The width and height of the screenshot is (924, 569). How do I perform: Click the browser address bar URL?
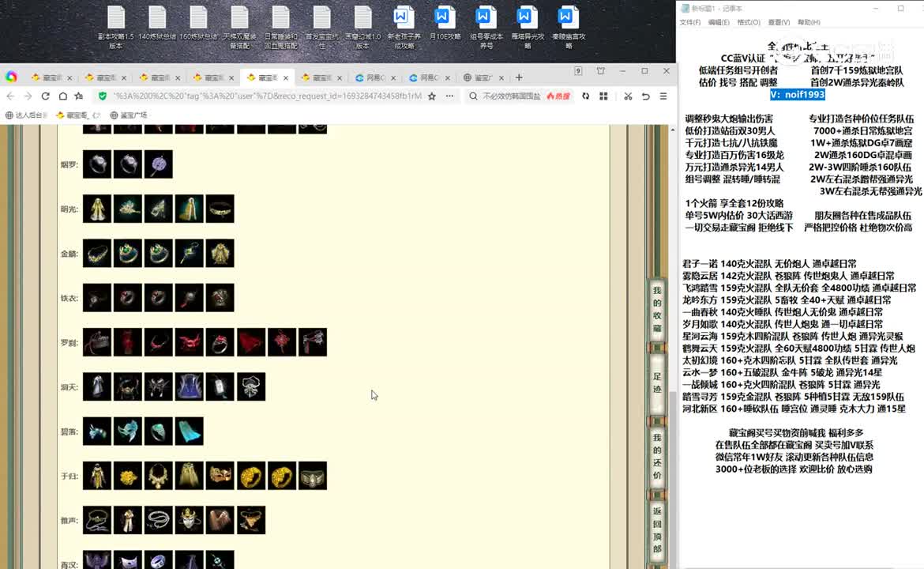pos(266,96)
